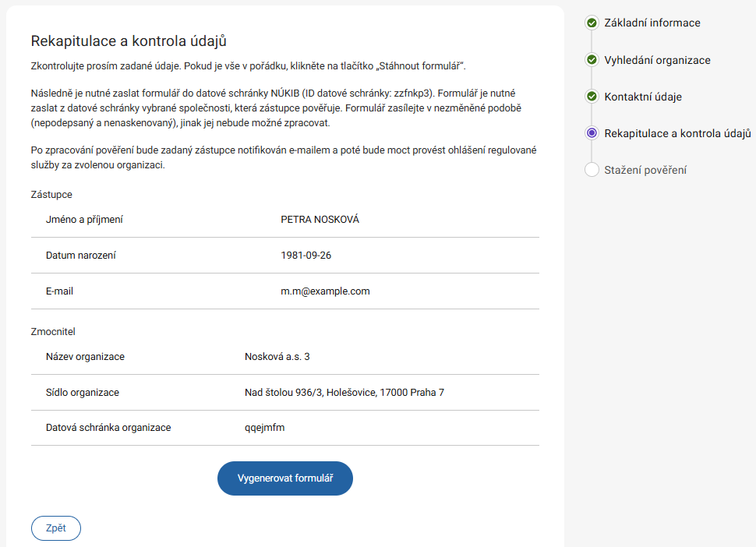Select Rekapitulace a kontrola údajů step

tap(677, 133)
